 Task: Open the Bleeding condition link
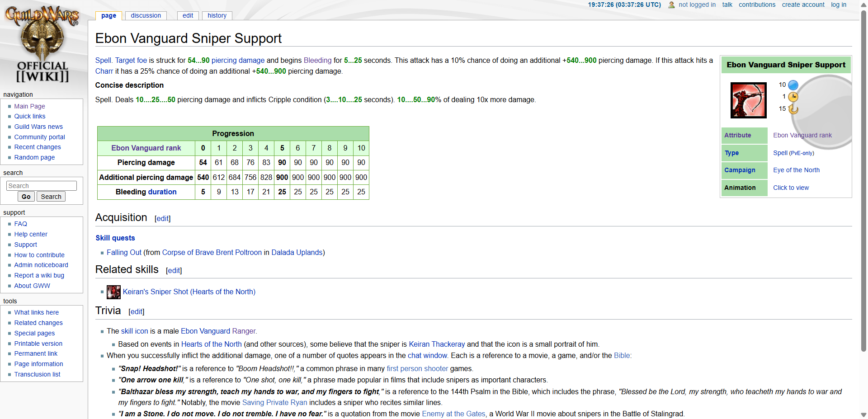pos(317,60)
